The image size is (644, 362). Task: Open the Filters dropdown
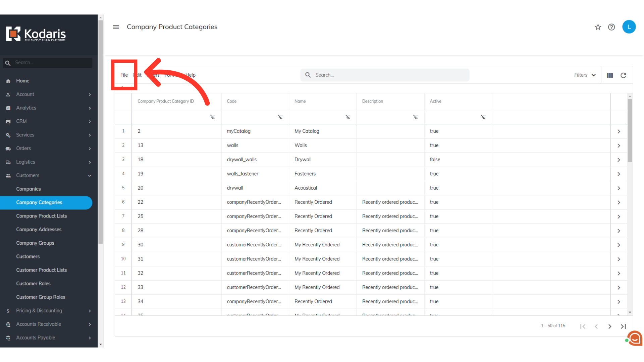click(x=585, y=75)
